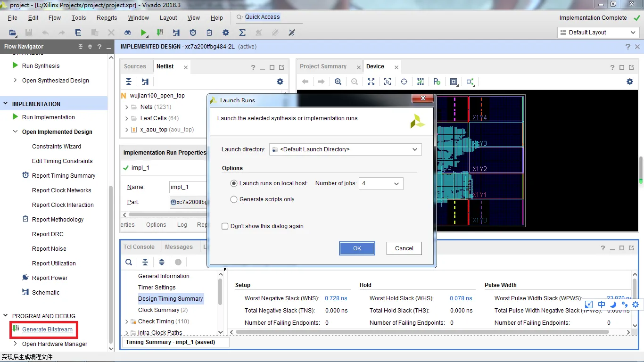Zoom in on the Device view
The width and height of the screenshot is (644, 362).
[338, 82]
